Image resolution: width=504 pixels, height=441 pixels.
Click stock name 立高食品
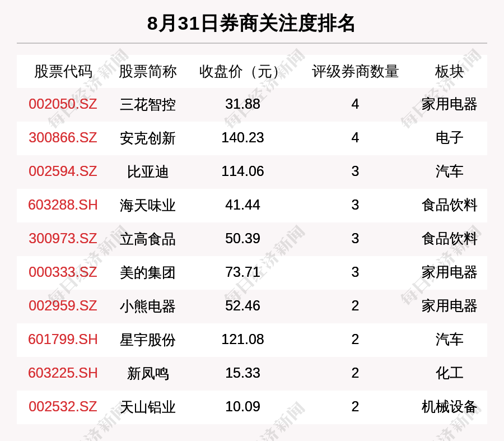coord(147,239)
